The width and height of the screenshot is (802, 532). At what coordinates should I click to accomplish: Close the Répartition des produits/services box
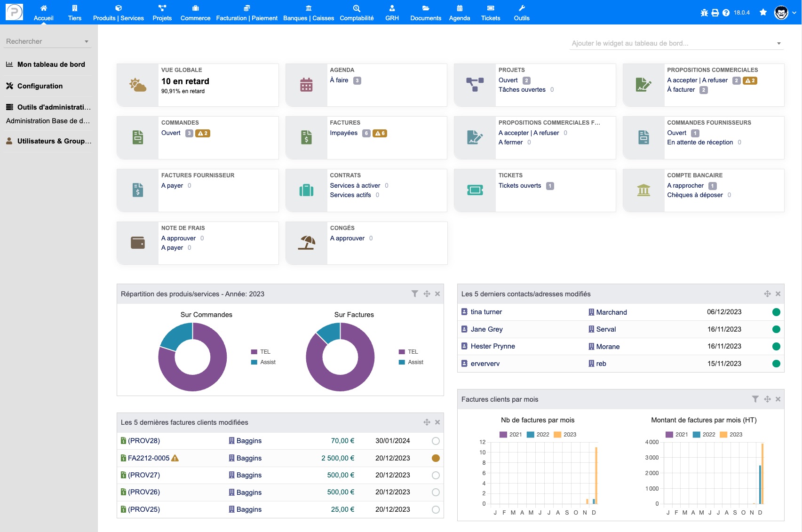(x=437, y=294)
